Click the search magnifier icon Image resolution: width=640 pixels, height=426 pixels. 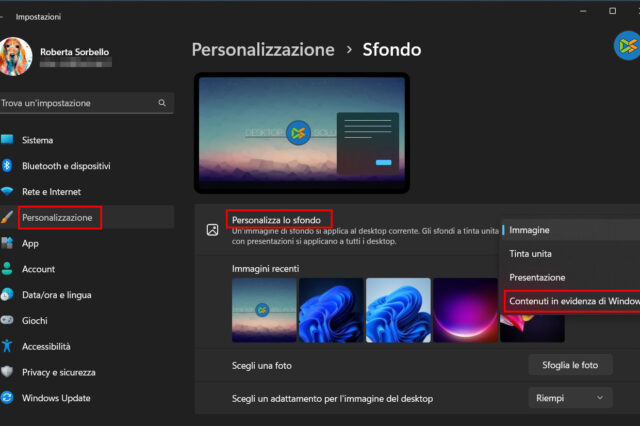click(162, 103)
